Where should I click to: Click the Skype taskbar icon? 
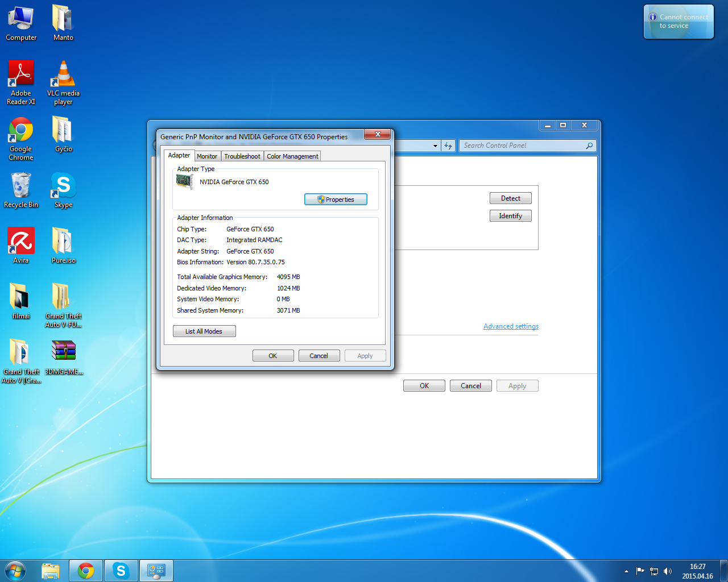[x=121, y=571]
